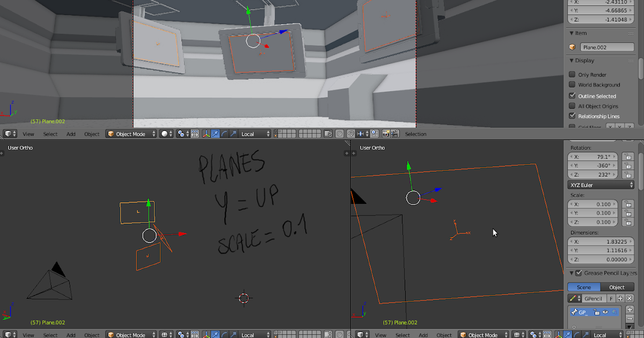This screenshot has width=644, height=338.
Task: Open the Local transform orientation dropdown
Action: pos(252,134)
